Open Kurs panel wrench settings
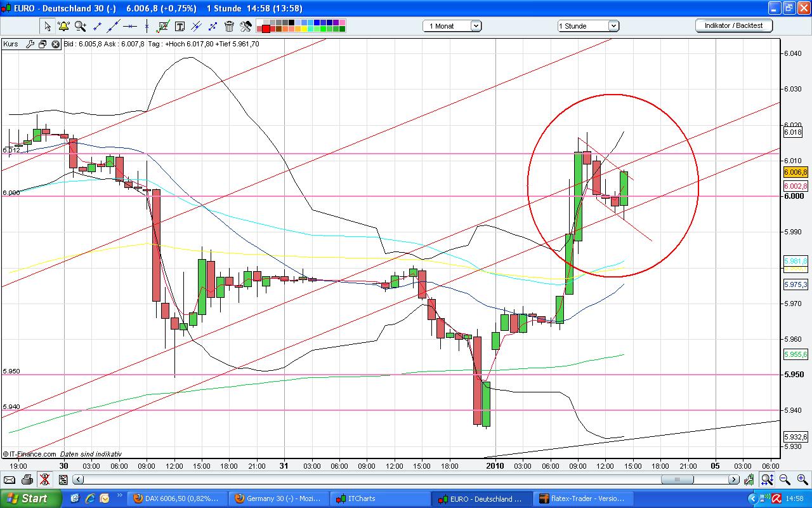 click(30, 44)
